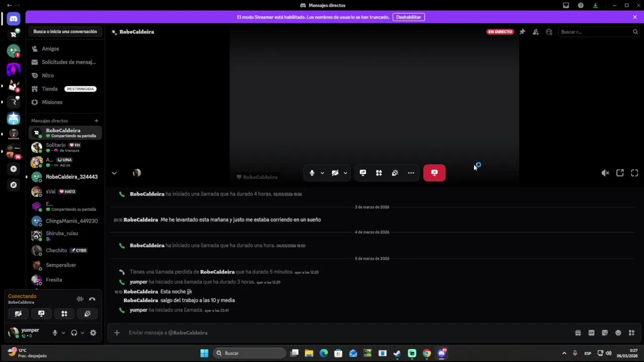This screenshot has width=644, height=362.
Task: Pop out the call window
Action: (x=620, y=173)
